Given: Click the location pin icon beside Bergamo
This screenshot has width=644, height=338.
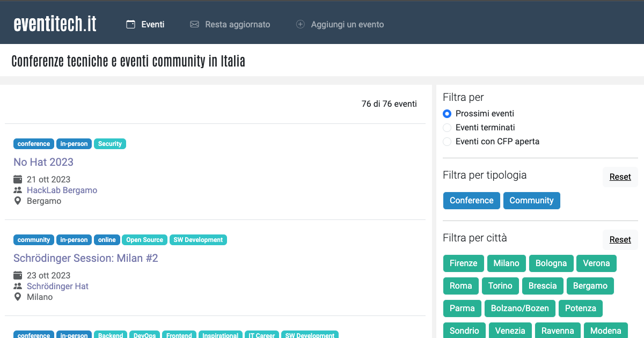Looking at the screenshot, I should click(18, 201).
